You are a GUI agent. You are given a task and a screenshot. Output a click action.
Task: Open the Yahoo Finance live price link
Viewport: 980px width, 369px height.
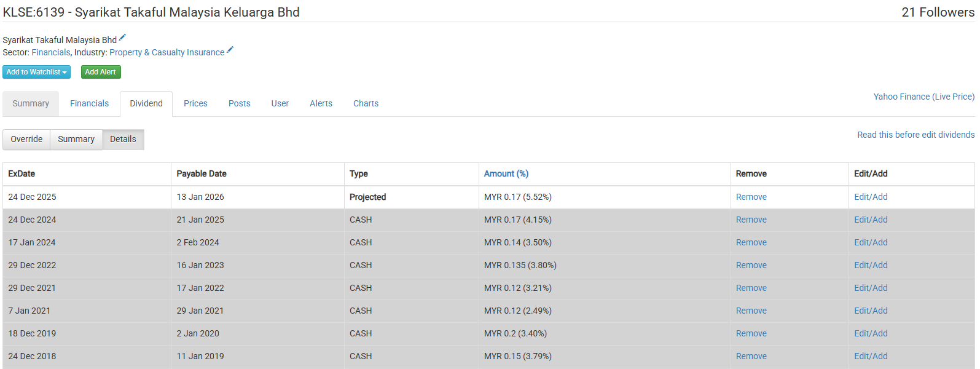[x=923, y=97]
